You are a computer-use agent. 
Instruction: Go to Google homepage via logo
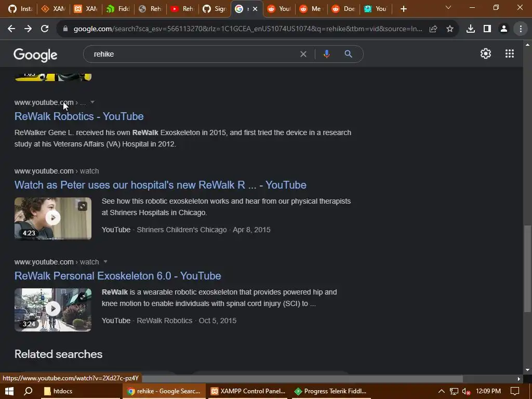[36, 55]
